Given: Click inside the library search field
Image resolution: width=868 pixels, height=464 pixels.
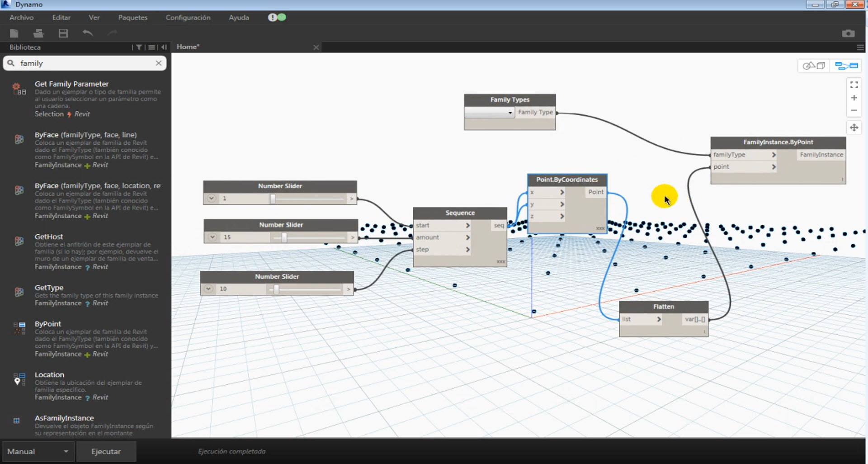Looking at the screenshot, I should click(x=81, y=63).
